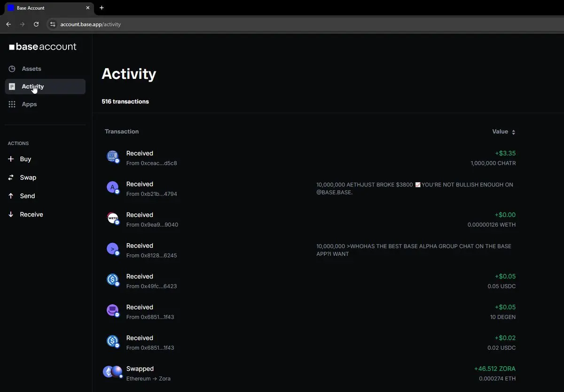Click the browser back arrow
This screenshot has width=564, height=392.
coord(8,24)
